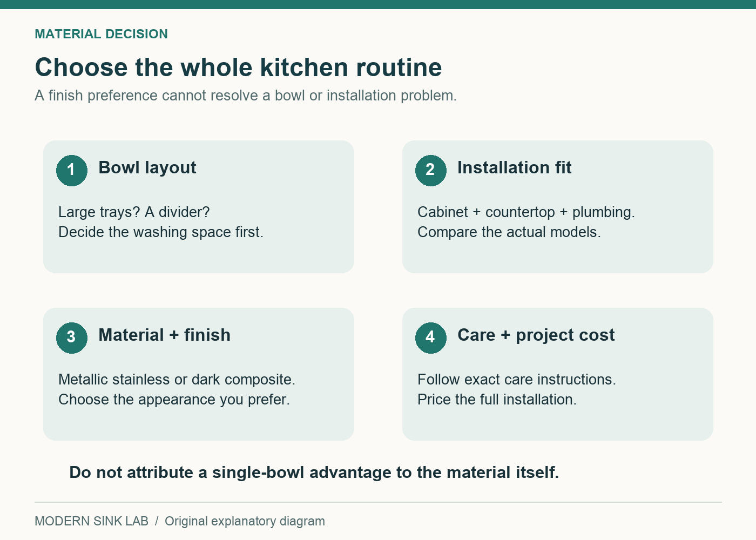Click the number 1 circle badge
The height and width of the screenshot is (540, 756).
coord(72,171)
